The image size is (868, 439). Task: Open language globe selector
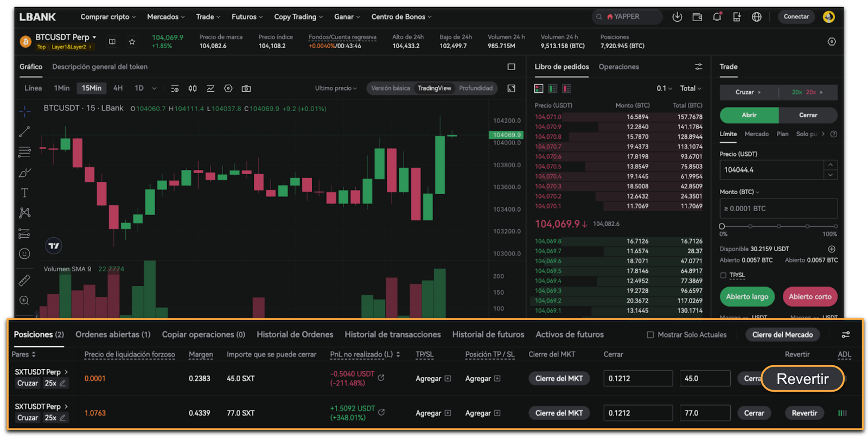[x=757, y=17]
